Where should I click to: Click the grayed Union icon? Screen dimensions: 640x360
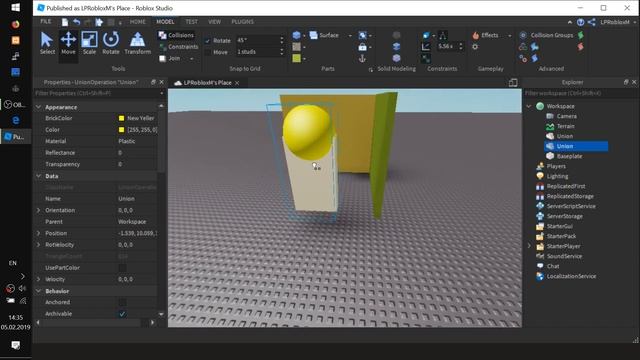point(396,35)
